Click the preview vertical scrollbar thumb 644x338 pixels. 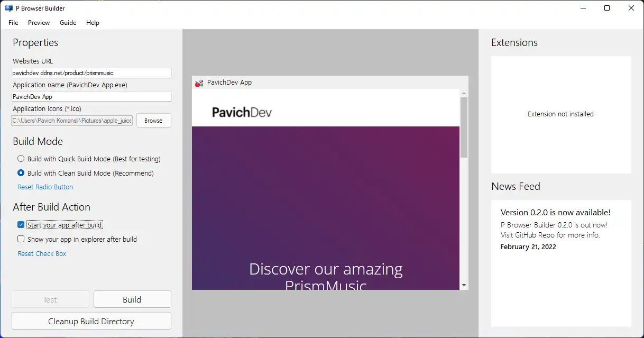coord(464,127)
